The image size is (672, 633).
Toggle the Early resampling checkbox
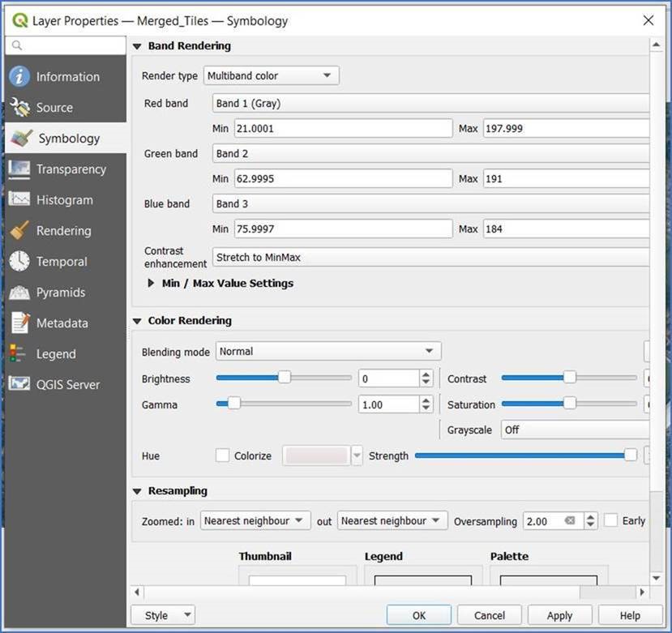(x=610, y=520)
